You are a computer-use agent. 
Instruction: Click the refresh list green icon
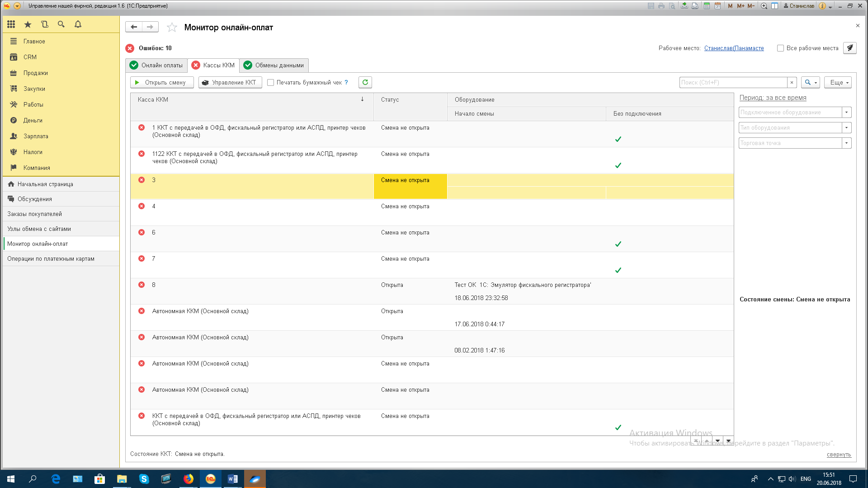point(365,82)
